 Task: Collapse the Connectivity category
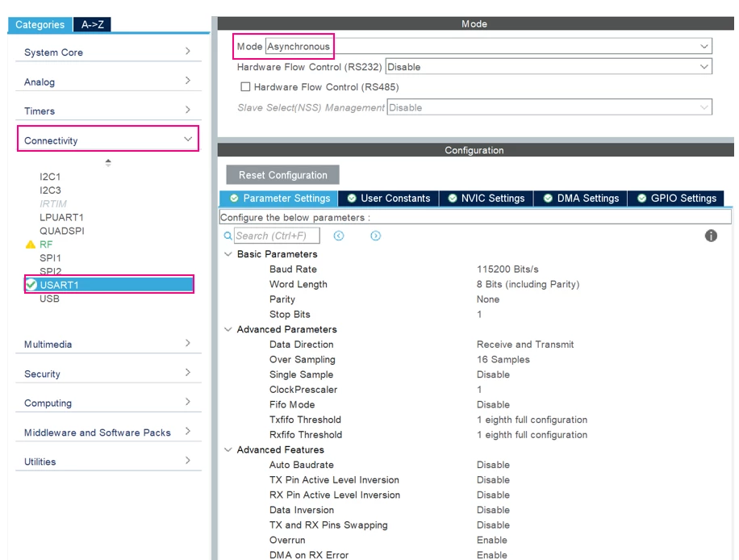click(x=108, y=140)
